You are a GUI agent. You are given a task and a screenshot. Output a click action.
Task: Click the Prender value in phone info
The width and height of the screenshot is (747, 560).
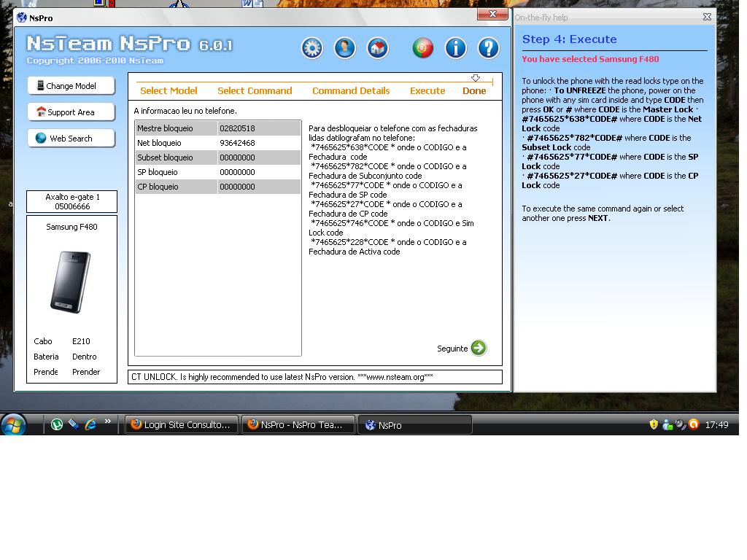(86, 372)
